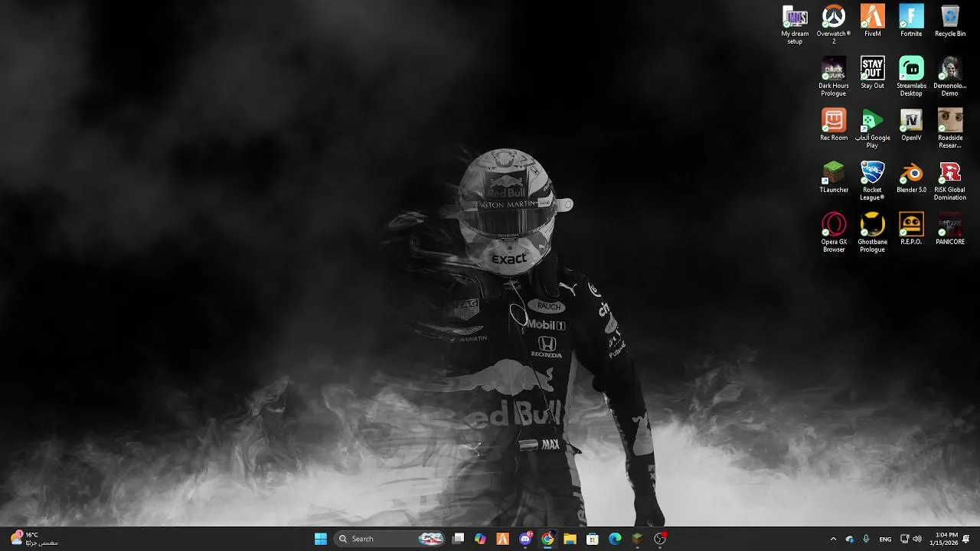Open the ENG language switcher

click(885, 539)
